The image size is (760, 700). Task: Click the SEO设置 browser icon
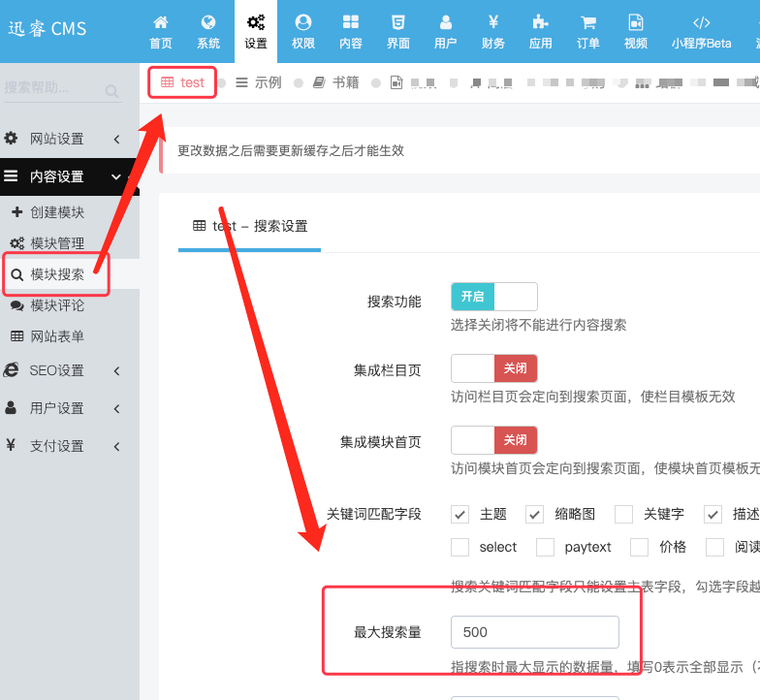12,370
